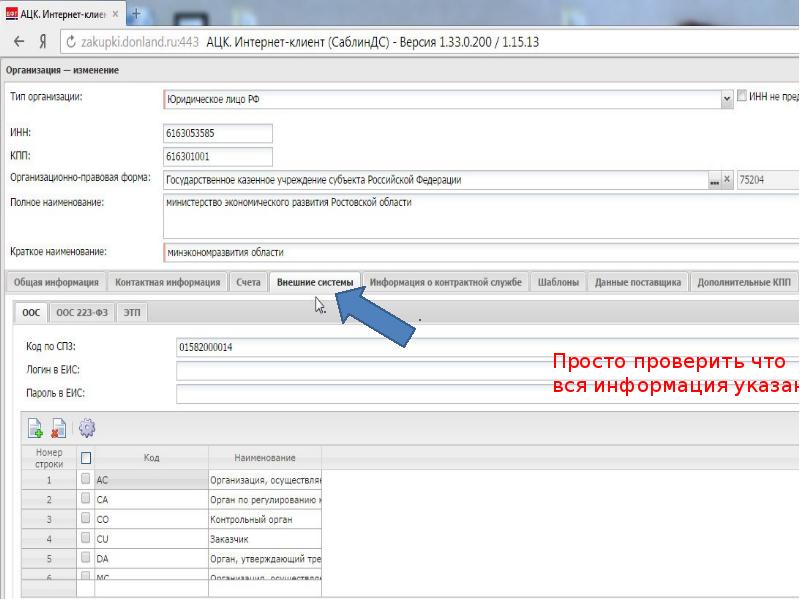The height and width of the screenshot is (600, 800).
Task: Select the CU code cell
Action: 152,539
